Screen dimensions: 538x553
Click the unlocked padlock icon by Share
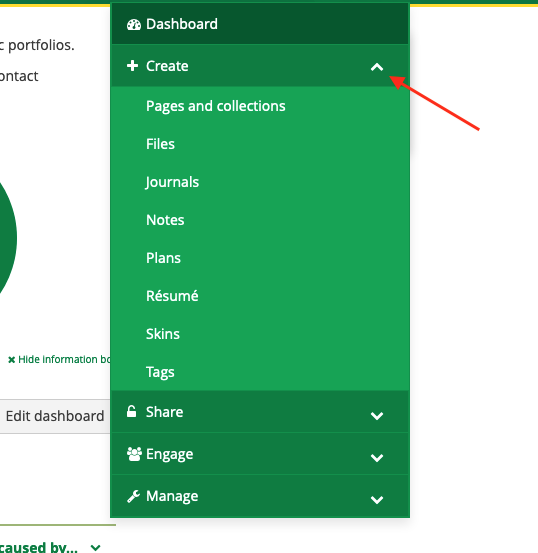(131, 411)
